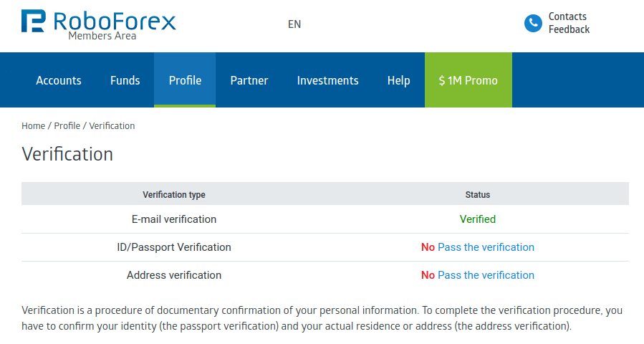Select the Investments menu item

[327, 80]
